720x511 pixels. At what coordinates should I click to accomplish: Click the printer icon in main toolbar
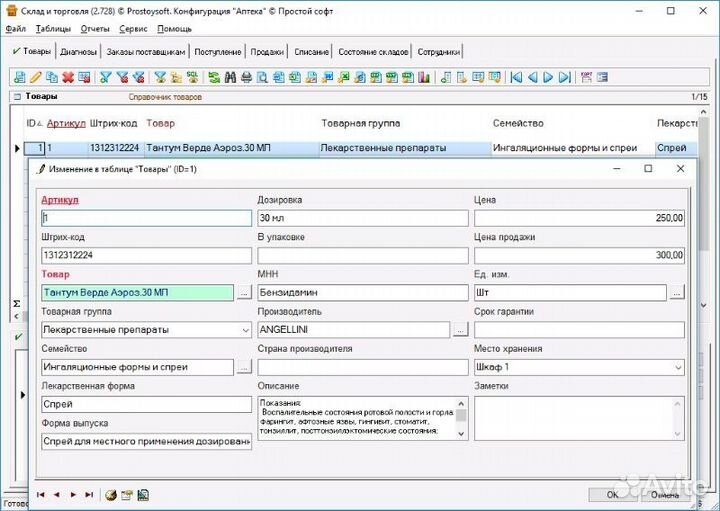[x=246, y=77]
